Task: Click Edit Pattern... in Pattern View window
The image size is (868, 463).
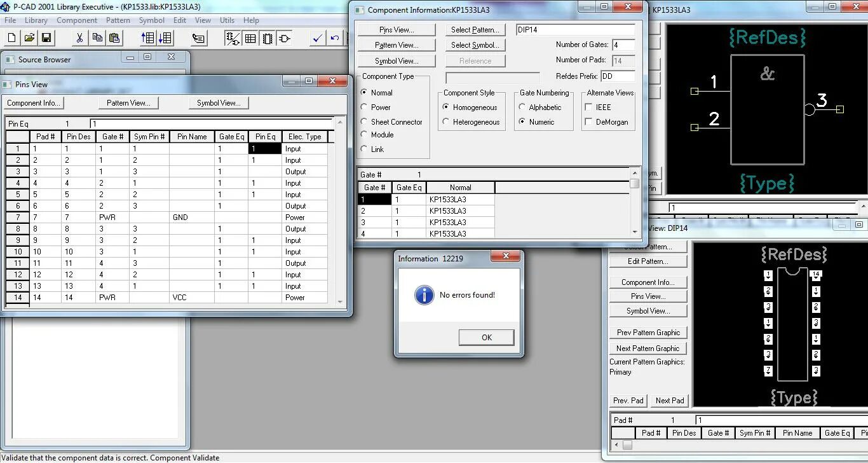Action: [648, 261]
